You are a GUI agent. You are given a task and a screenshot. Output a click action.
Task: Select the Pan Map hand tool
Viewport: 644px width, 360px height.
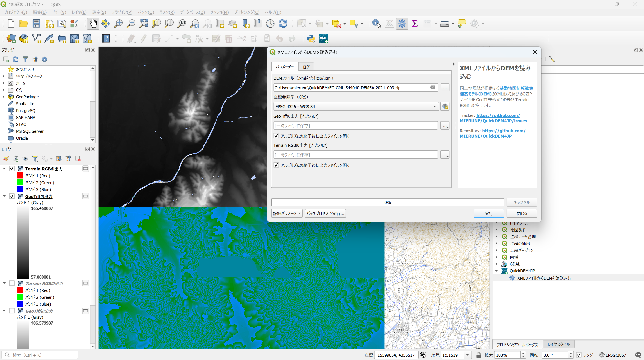pos(93,24)
